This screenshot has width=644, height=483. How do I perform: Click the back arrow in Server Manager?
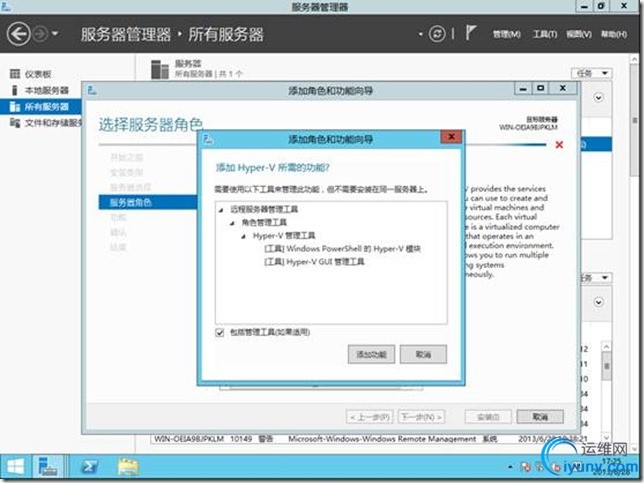pos(18,34)
